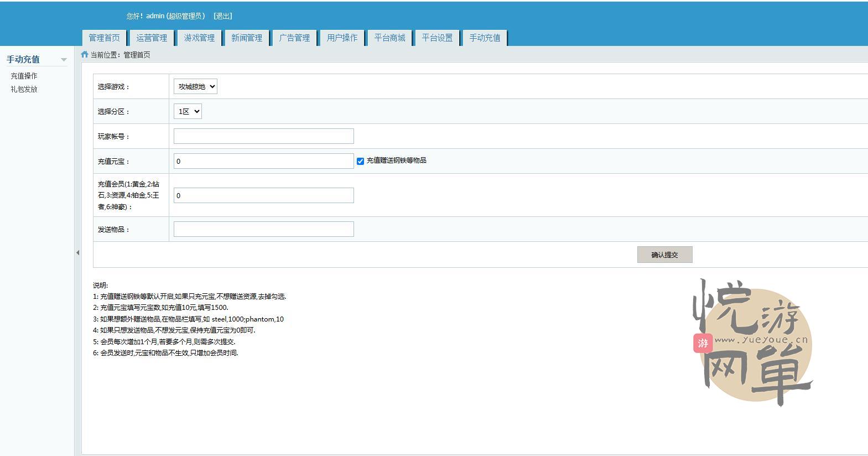
Task: Open 礼包发放 in the sidebar
Action: tap(24, 89)
